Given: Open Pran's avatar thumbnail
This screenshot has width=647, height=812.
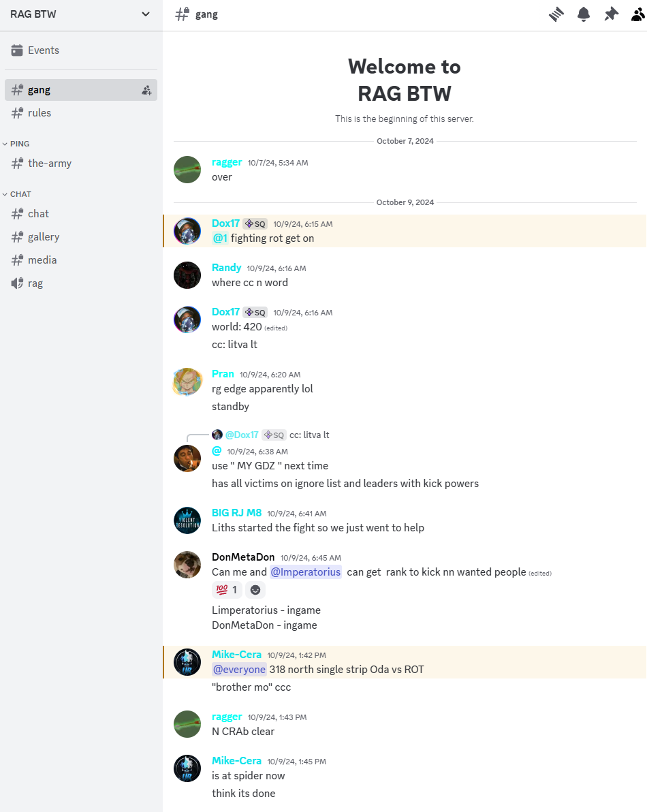Looking at the screenshot, I should point(187,381).
